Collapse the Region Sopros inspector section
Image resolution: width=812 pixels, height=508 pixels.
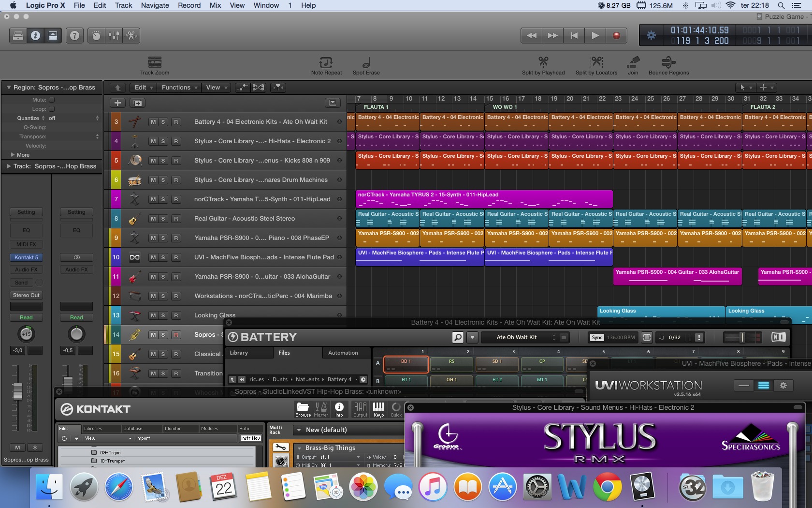9,88
